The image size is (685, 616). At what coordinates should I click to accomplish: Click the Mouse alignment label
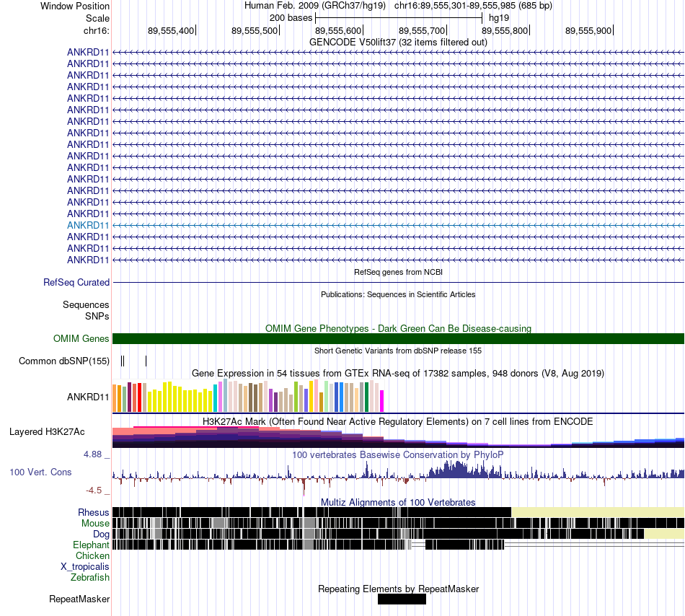(x=95, y=524)
